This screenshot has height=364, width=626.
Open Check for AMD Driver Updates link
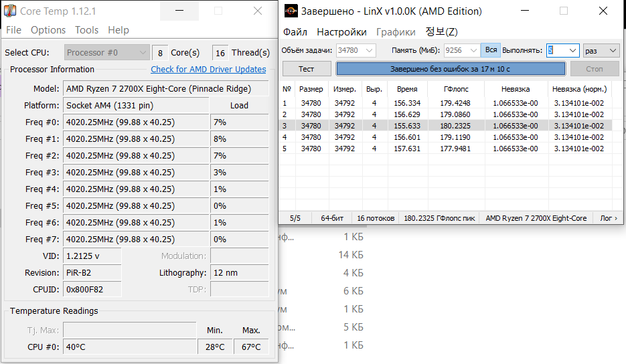[x=208, y=69]
